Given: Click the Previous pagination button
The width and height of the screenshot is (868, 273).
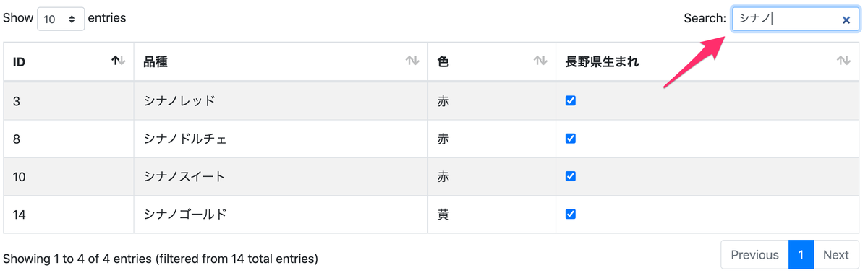Looking at the screenshot, I should 754,255.
